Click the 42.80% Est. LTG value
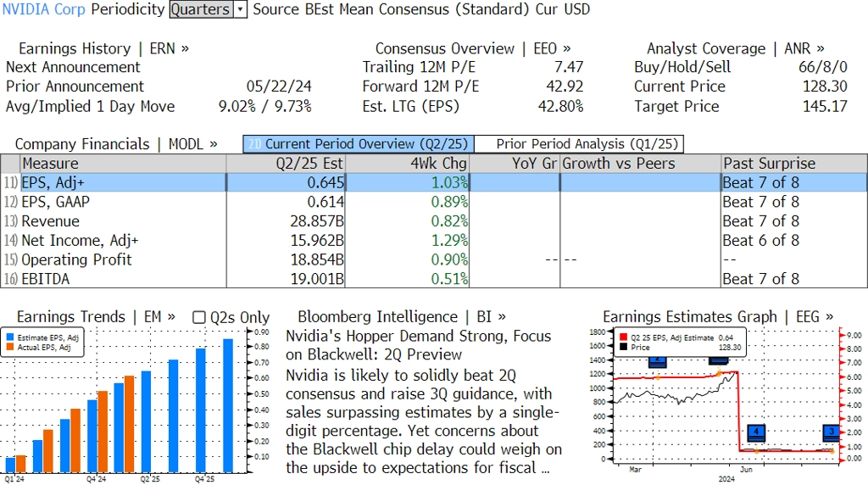868x485 pixels. [x=561, y=106]
